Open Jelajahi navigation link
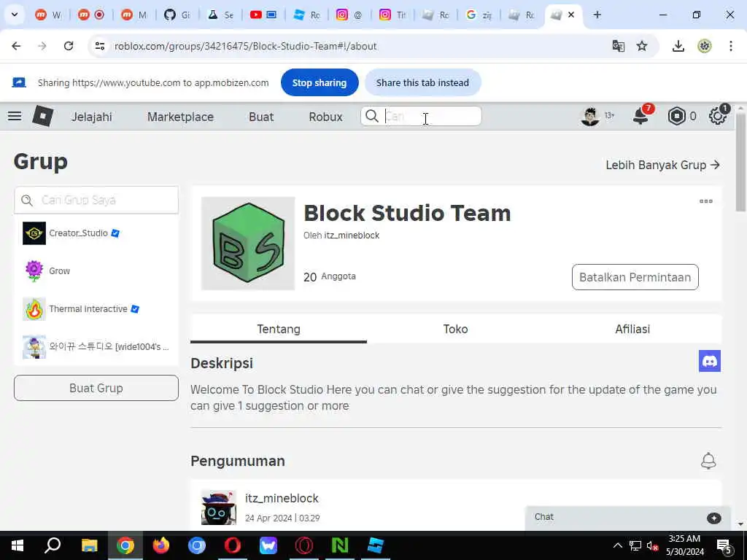Viewport: 747px width, 560px height. pyautogui.click(x=91, y=117)
